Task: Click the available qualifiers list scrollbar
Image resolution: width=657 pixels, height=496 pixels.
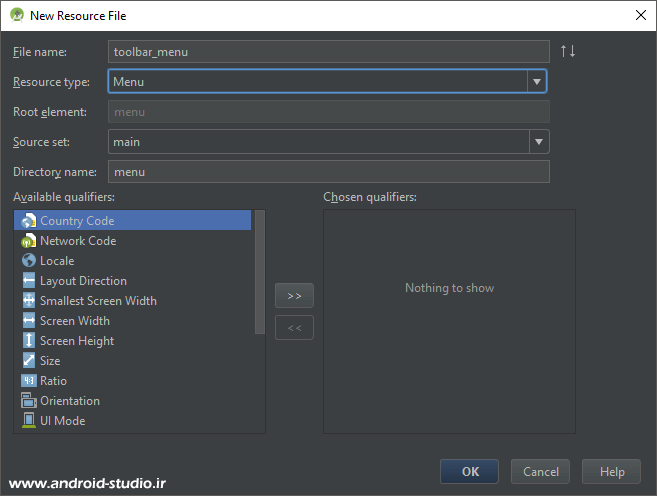Action: tap(260, 272)
